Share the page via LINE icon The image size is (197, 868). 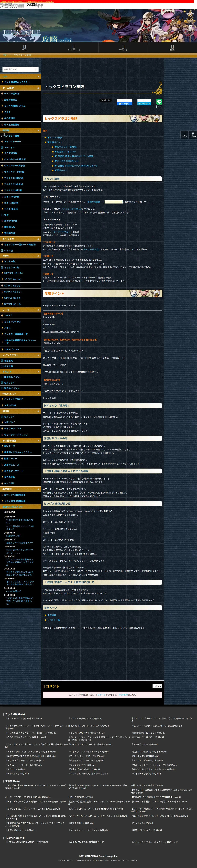(159, 102)
